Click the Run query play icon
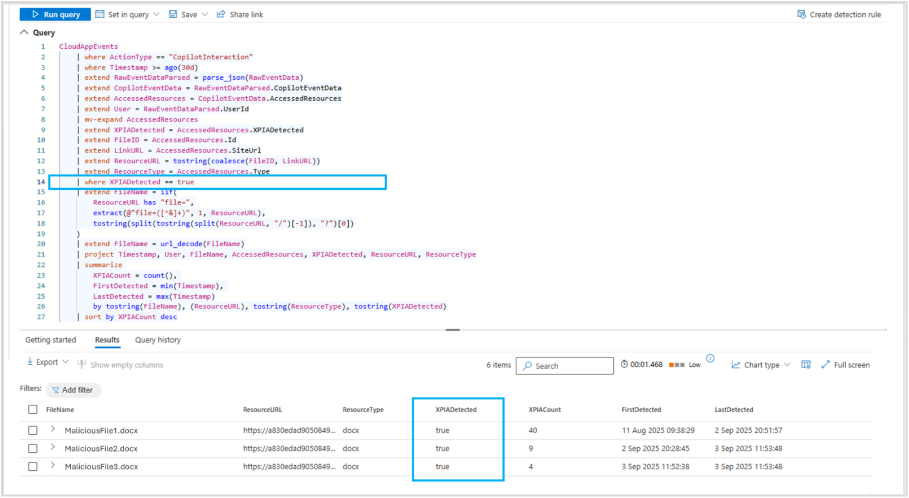909x498 pixels. click(35, 14)
